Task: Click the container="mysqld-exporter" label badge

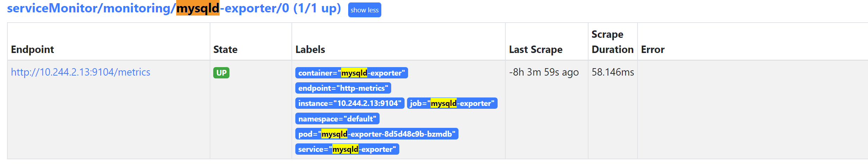Action: click(351, 73)
